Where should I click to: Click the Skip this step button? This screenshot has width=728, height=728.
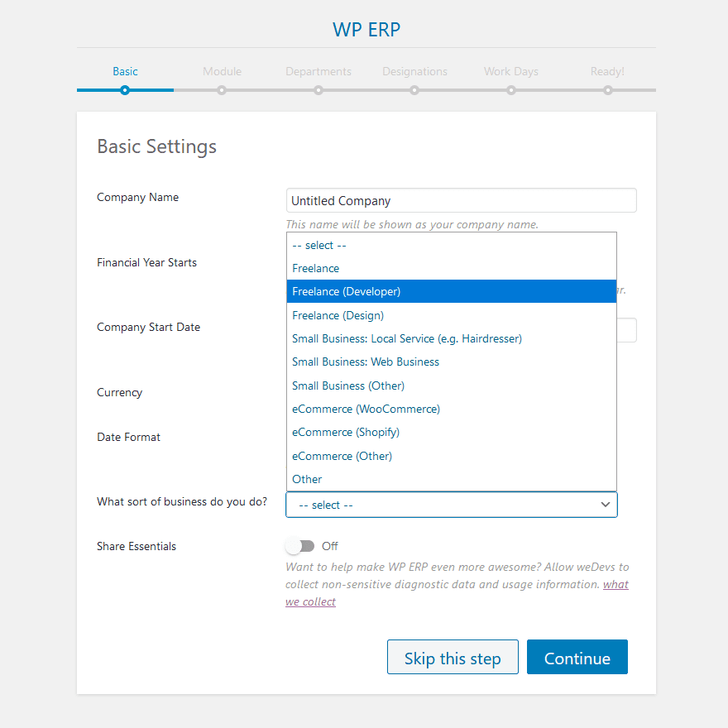[x=453, y=657]
